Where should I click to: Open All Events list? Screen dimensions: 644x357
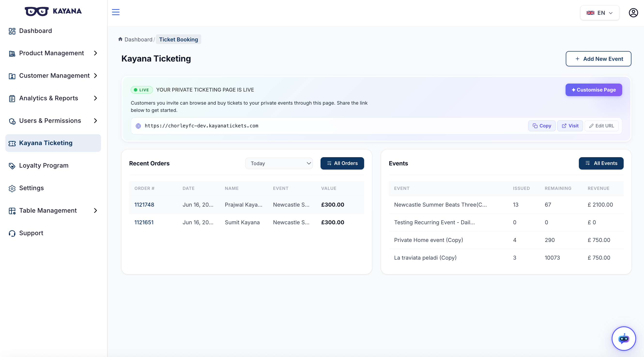601,163
